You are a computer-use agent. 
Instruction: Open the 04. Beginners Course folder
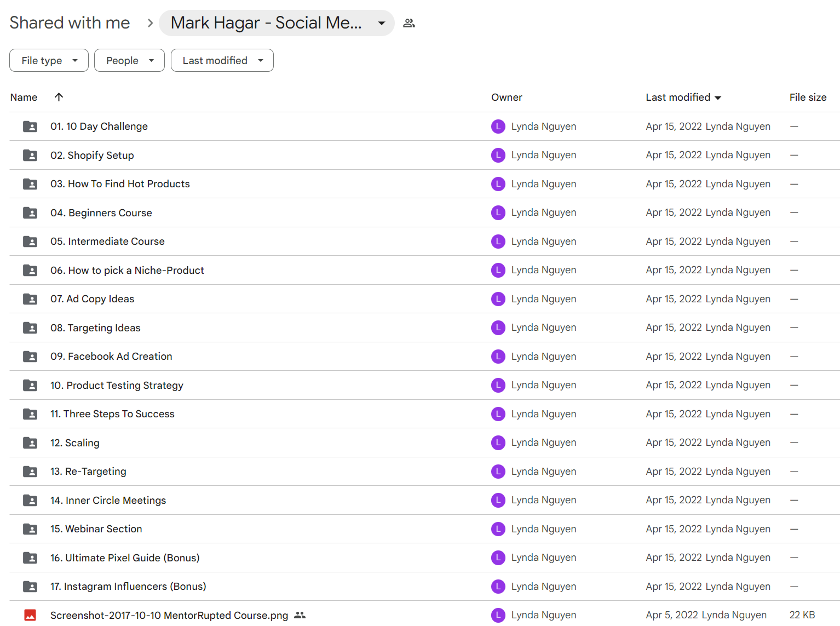(x=101, y=213)
